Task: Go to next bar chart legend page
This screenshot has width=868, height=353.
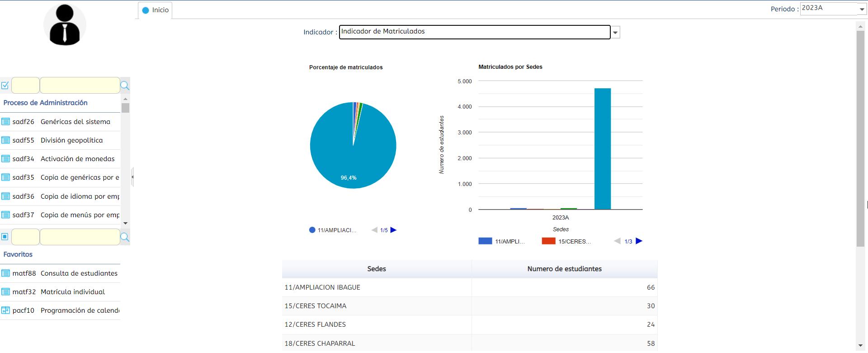Action: [x=639, y=241]
